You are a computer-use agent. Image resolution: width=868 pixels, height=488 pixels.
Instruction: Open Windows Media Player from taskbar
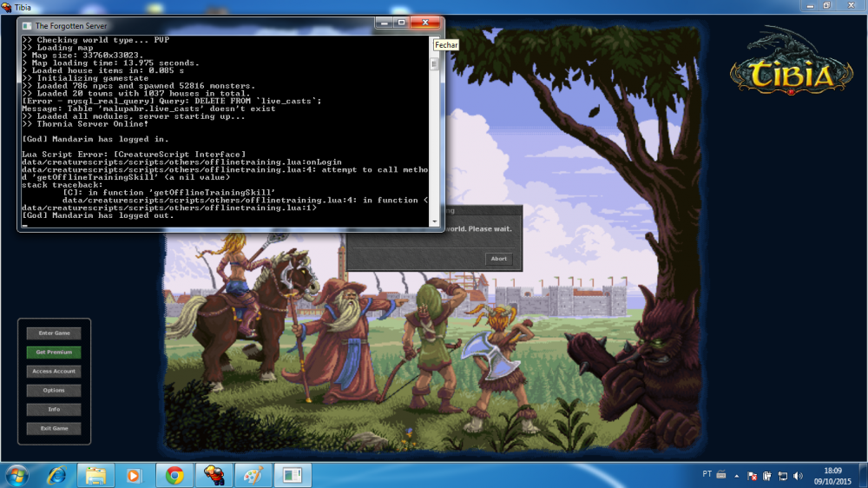pyautogui.click(x=134, y=475)
